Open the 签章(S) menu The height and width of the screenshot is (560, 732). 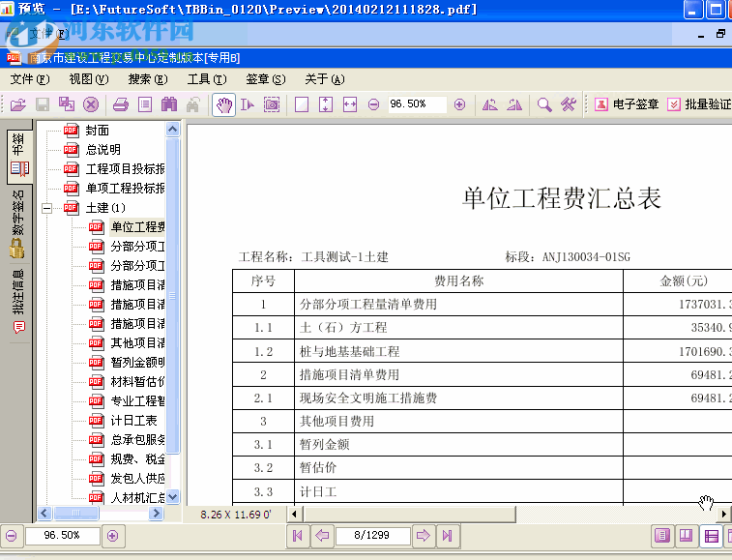click(266, 79)
